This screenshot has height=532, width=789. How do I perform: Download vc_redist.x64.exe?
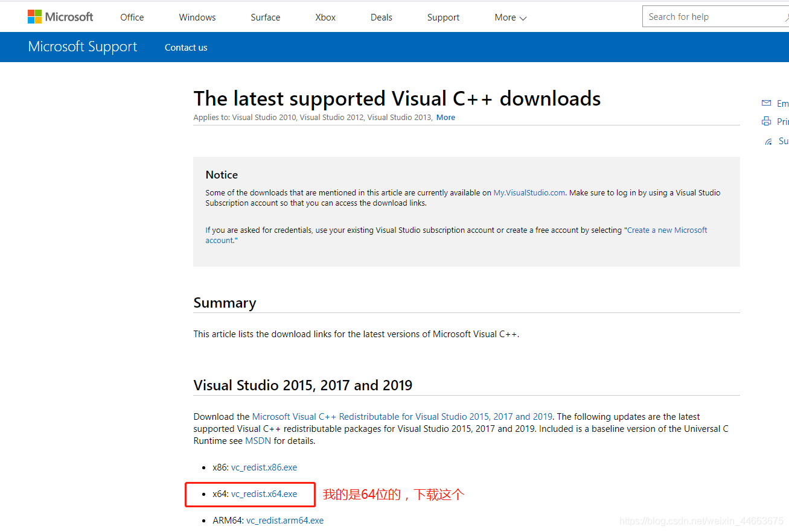264,494
